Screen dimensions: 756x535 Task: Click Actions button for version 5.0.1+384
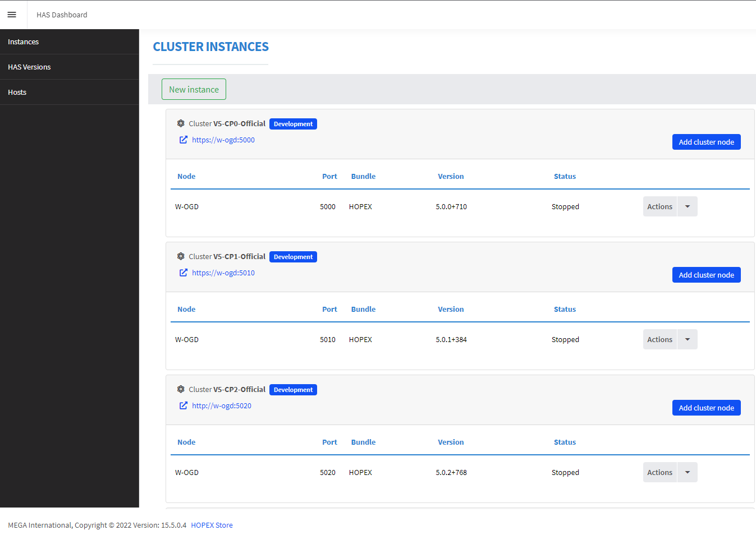(659, 339)
